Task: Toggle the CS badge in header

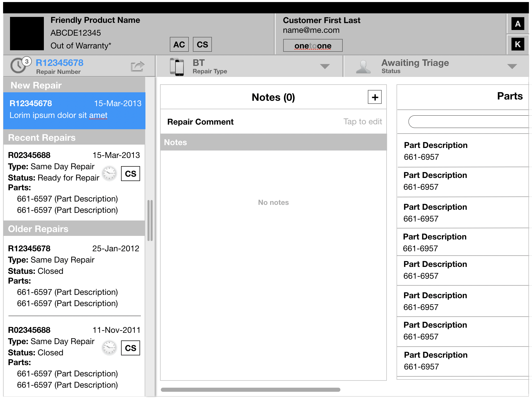Action: 202,44
